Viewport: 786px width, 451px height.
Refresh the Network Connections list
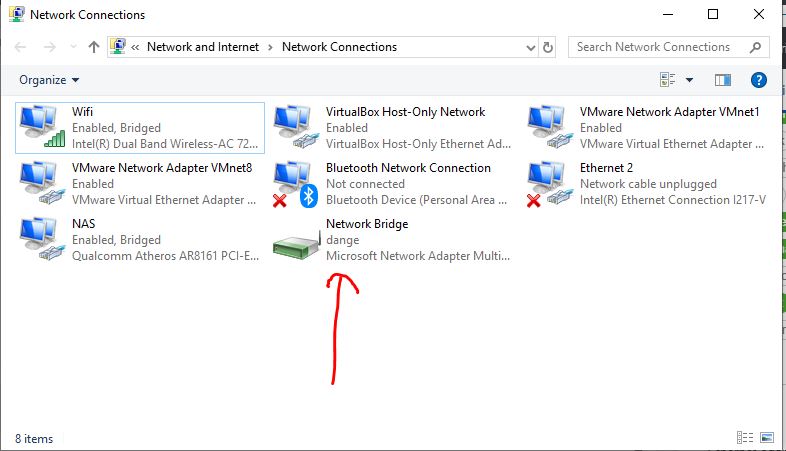click(548, 47)
